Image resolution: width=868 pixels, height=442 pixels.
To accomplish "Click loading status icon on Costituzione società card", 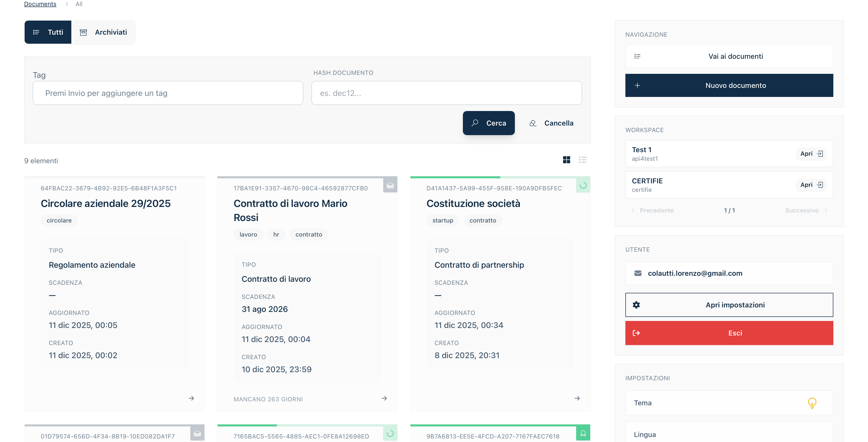I will point(583,185).
